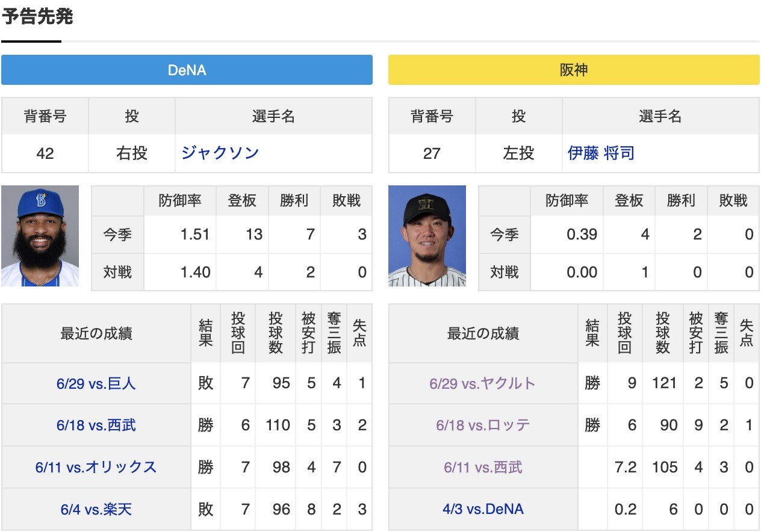Click the yellow 阪神 team header
The image size is (761, 532).
pos(574,70)
